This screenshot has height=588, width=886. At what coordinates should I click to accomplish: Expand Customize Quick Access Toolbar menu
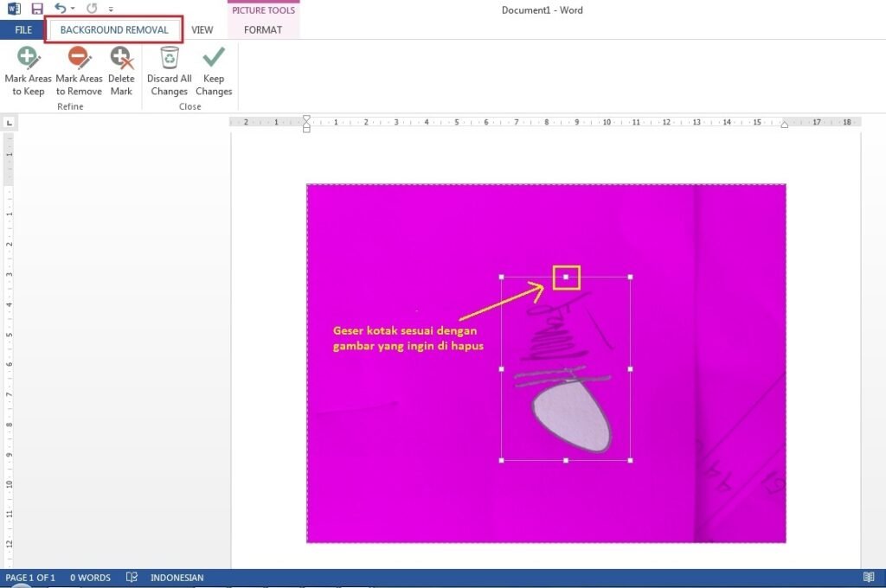111,10
